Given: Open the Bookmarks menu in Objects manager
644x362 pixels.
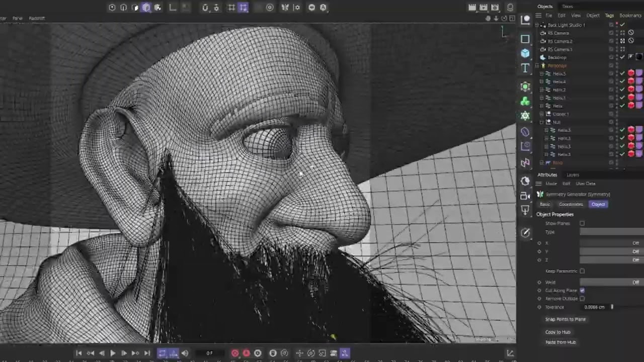Looking at the screenshot, I should click(630, 16).
